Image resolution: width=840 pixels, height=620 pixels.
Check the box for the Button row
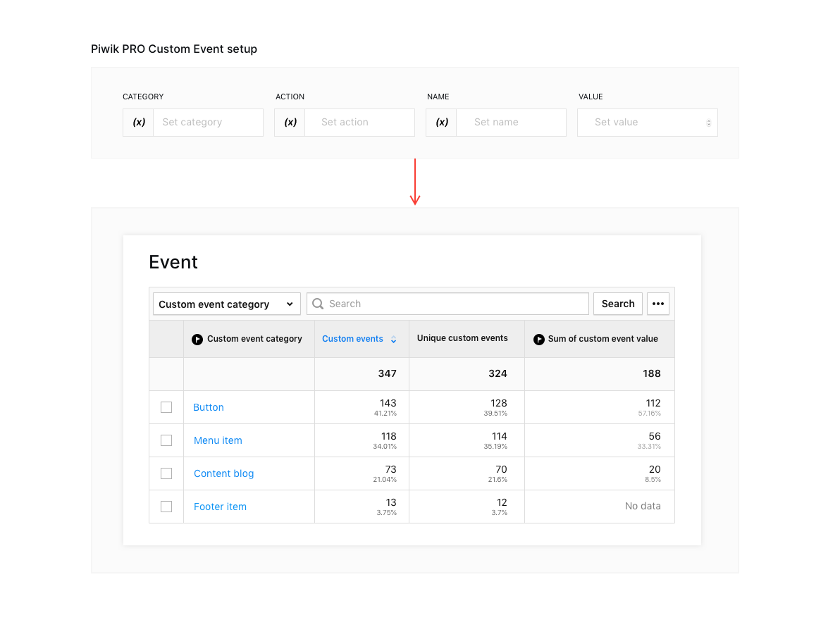point(166,407)
